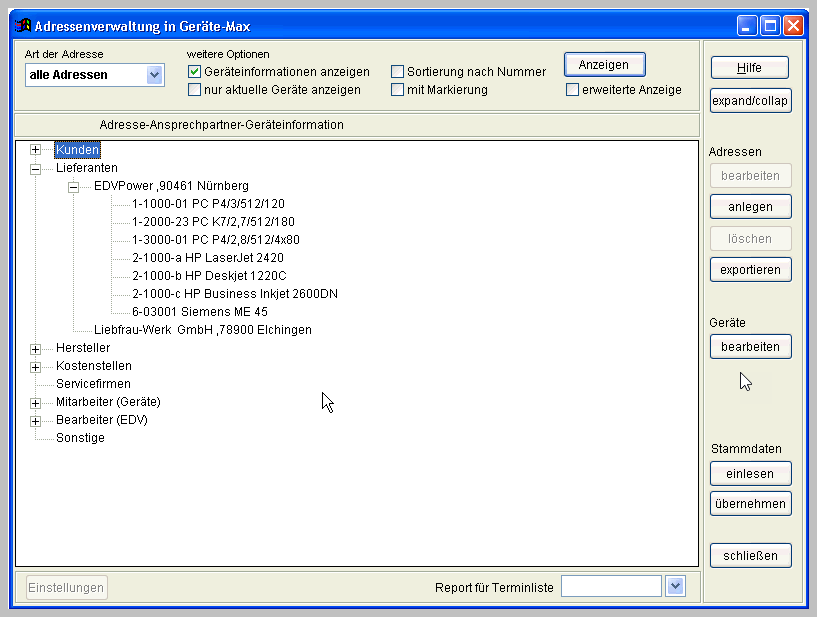Click the 'Report für Terminliste' input field
817x617 pixels.
click(611, 587)
